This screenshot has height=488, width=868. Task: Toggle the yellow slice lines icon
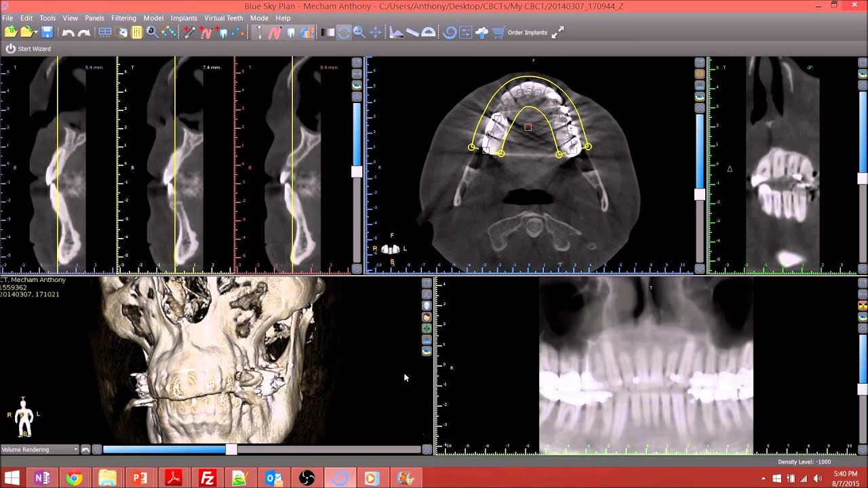[136, 32]
